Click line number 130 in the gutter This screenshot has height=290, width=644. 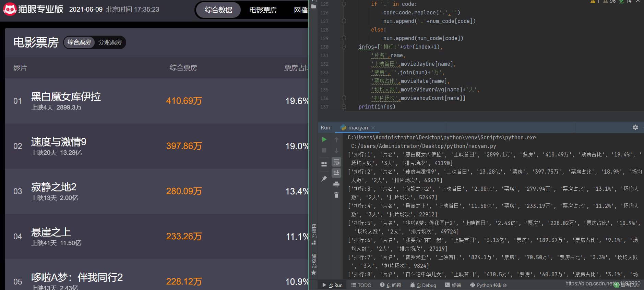coord(324,47)
